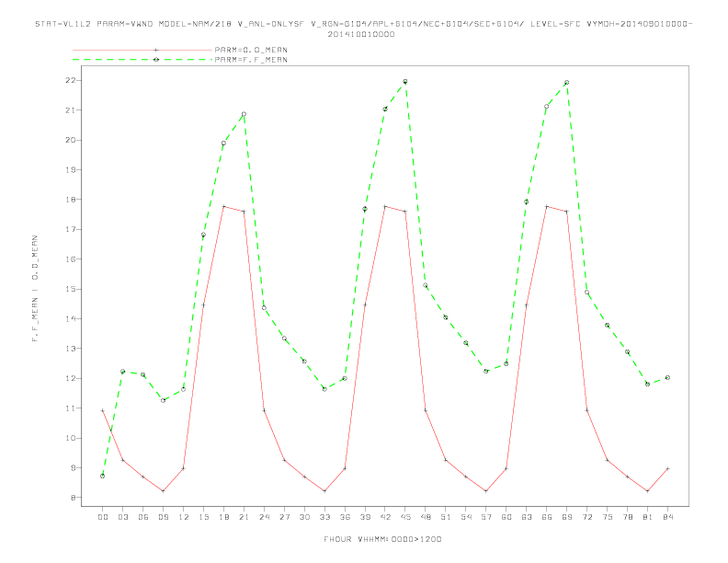The height and width of the screenshot is (563, 728).
Task: Click red O.O_MEAN data point at hour 42
Action: click(x=385, y=206)
